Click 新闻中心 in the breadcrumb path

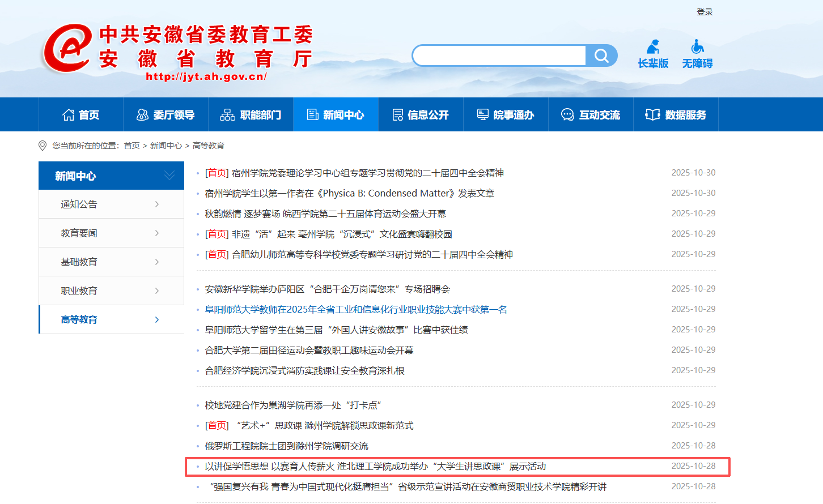click(x=166, y=146)
